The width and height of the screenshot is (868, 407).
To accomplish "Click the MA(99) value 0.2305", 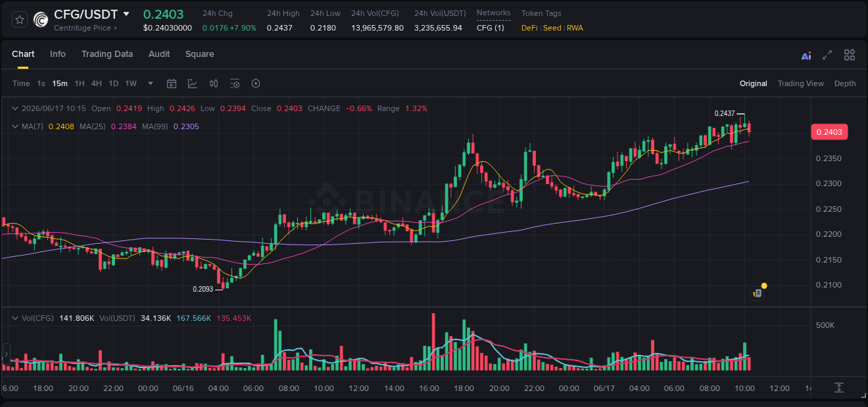I will pos(186,126).
